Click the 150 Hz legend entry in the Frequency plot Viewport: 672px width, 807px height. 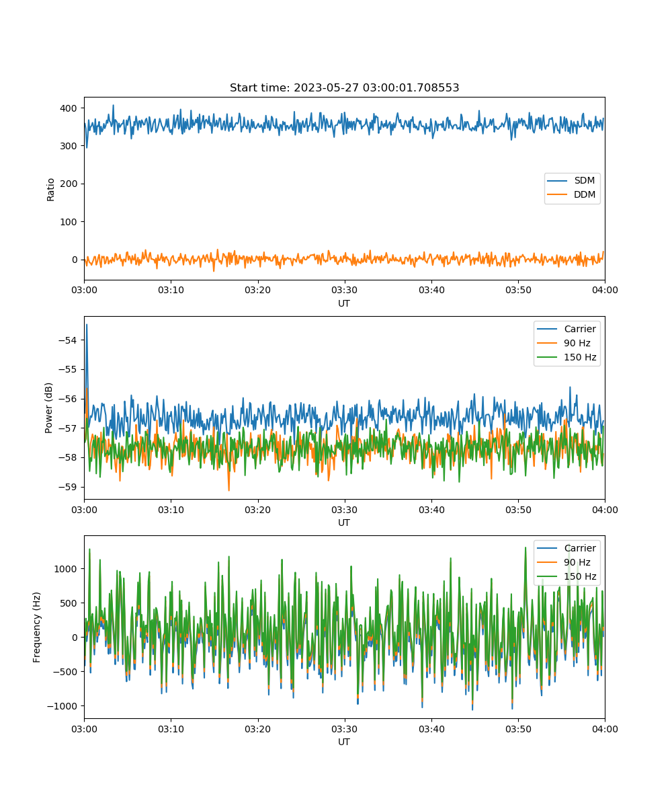click(580, 576)
